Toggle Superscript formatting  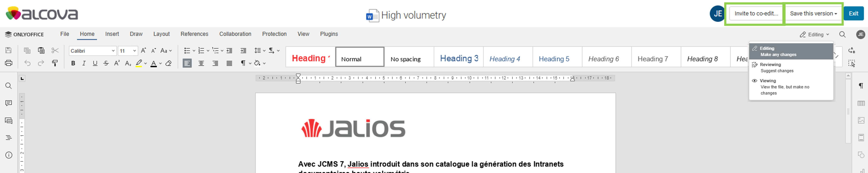[117, 63]
